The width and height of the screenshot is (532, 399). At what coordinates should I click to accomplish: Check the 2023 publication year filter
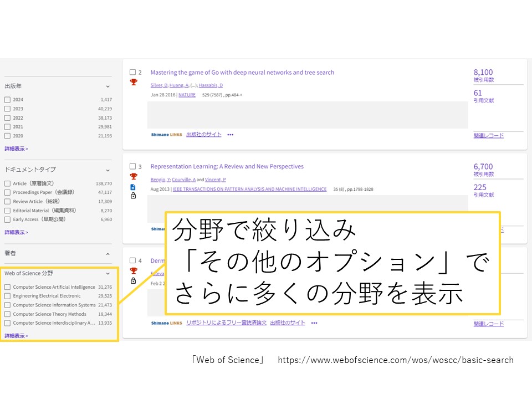pyautogui.click(x=7, y=109)
